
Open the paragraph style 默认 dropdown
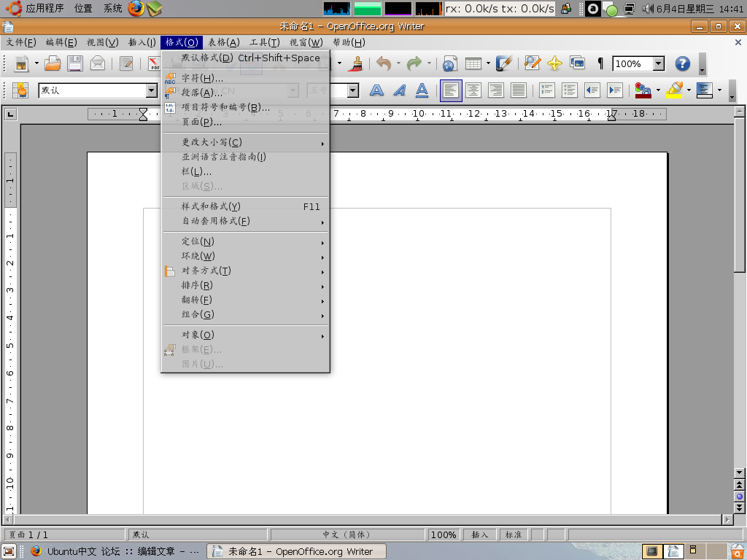coord(152,90)
